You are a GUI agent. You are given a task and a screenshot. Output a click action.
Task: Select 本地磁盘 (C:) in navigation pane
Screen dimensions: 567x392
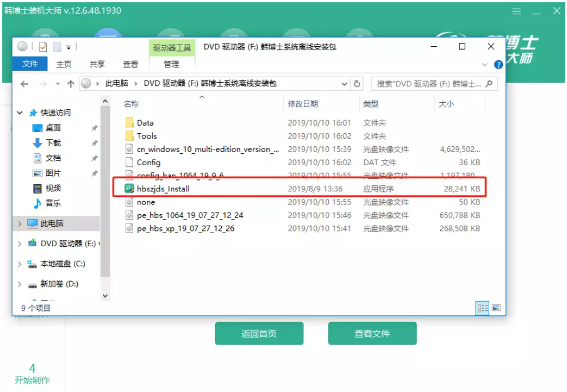(x=62, y=264)
